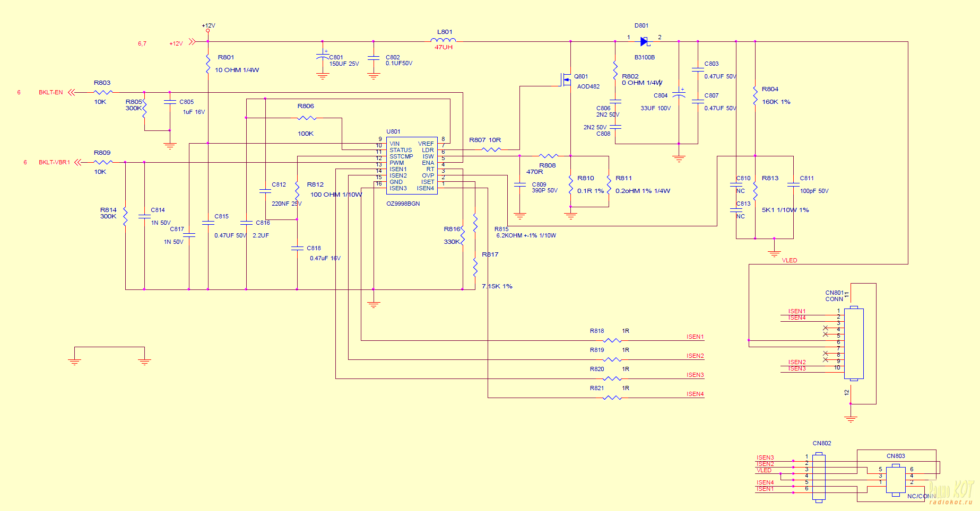Select the '6.2KOHM +-1% 1/10W' text
The width and height of the screenshot is (980, 511).
[x=526, y=235]
